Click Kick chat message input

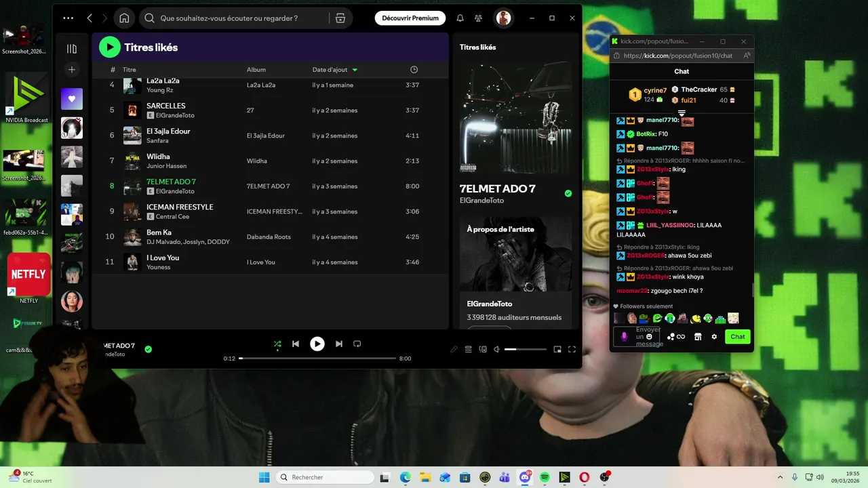pos(637,337)
